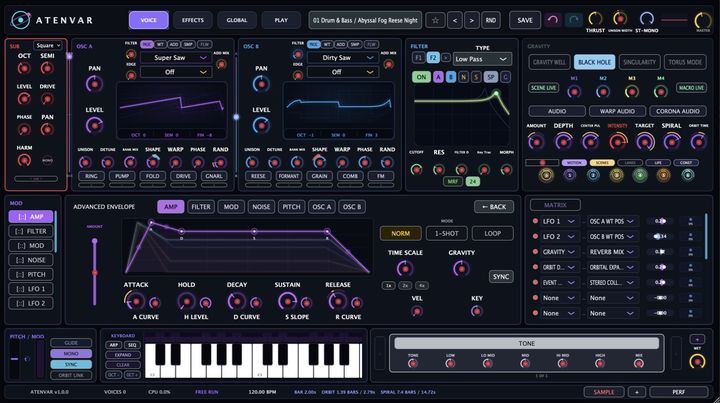Switch to the VOICE tab
Viewport: 720px width, 403px height.
(x=148, y=20)
